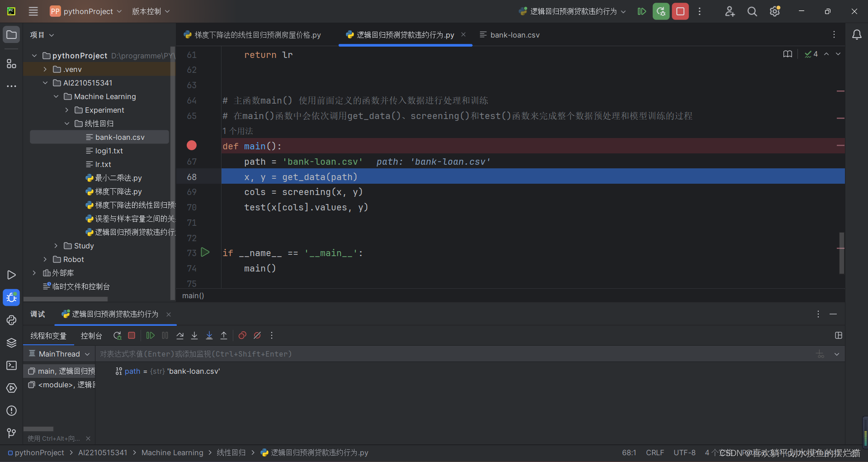
Task: Click the UTF-8 encoding status
Action: (x=684, y=452)
